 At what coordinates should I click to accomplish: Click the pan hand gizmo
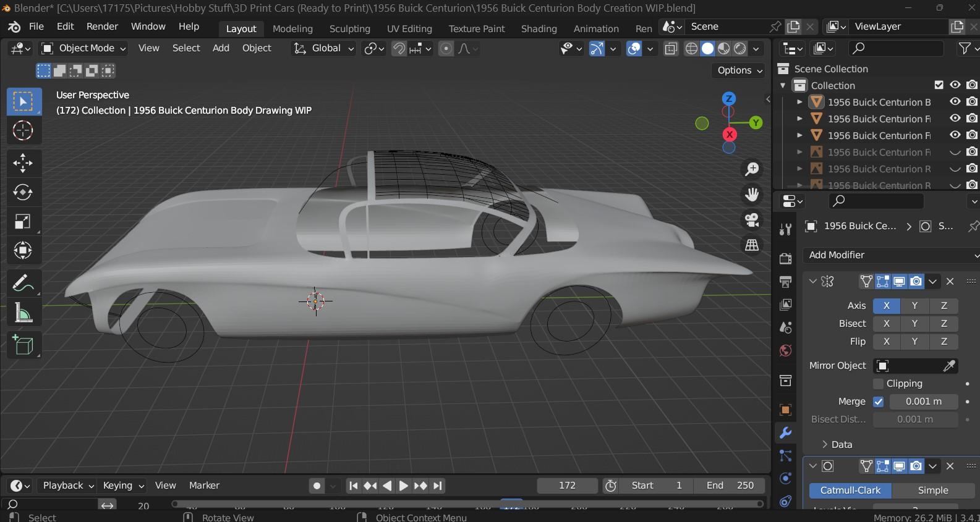click(752, 195)
